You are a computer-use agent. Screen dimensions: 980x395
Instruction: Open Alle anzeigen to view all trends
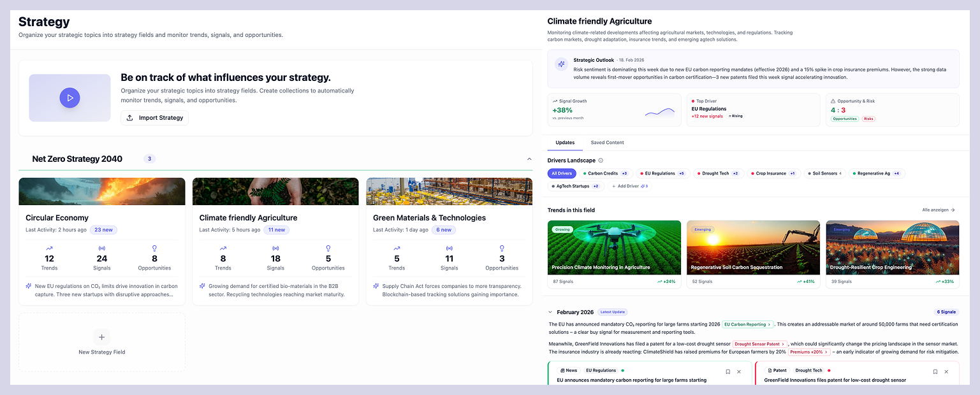(937, 210)
